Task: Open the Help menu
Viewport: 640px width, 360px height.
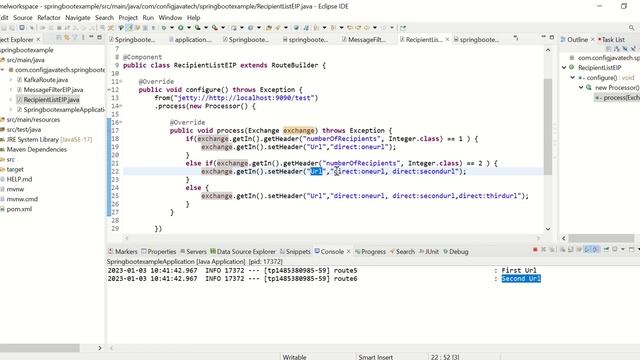Action: click(193, 18)
